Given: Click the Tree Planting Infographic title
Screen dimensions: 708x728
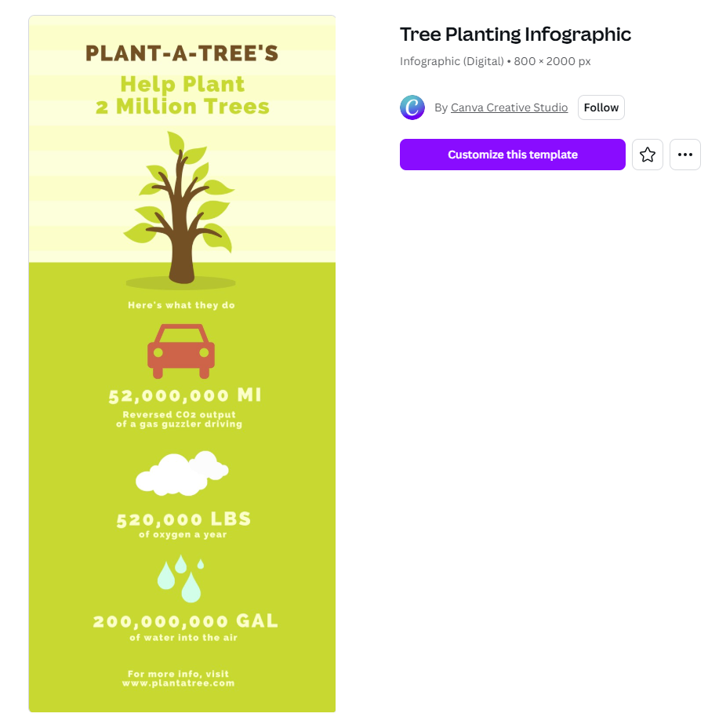Looking at the screenshot, I should tap(515, 35).
